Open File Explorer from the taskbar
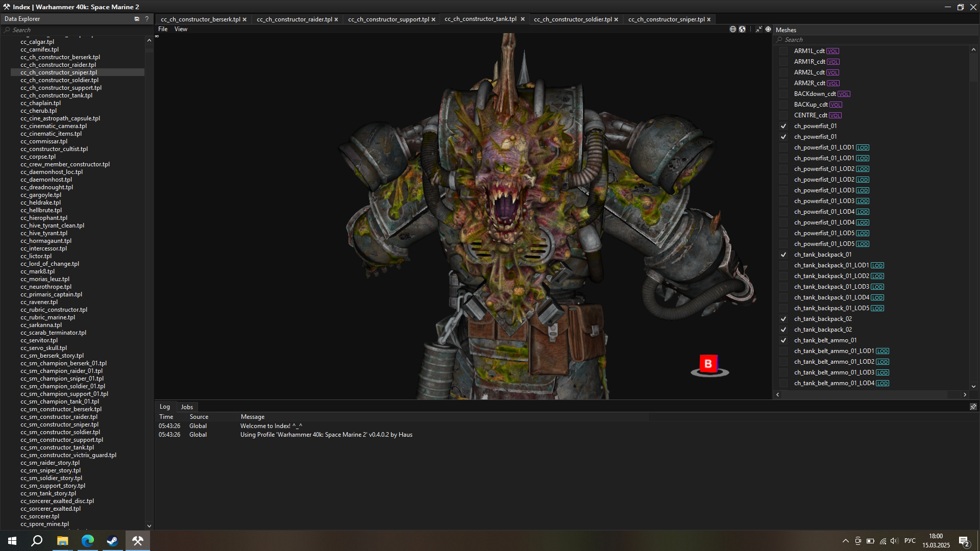This screenshot has width=980, height=551. 62,541
